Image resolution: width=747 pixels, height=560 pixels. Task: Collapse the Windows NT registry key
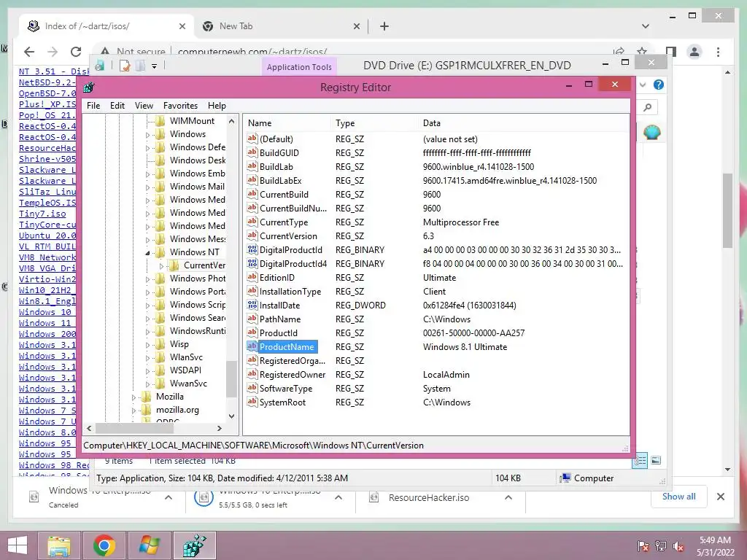(x=147, y=253)
